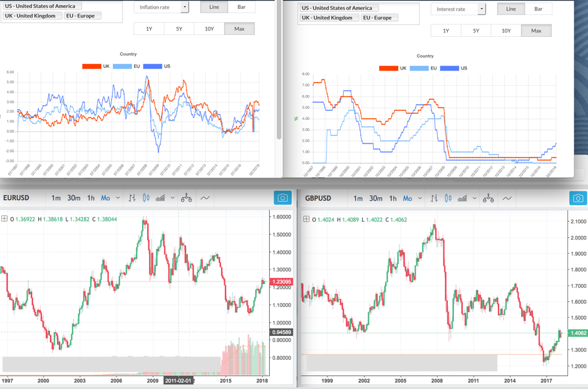Click the blue US legend color swatch on interest chart
This screenshot has width=588, height=389.
pyautogui.click(x=449, y=68)
